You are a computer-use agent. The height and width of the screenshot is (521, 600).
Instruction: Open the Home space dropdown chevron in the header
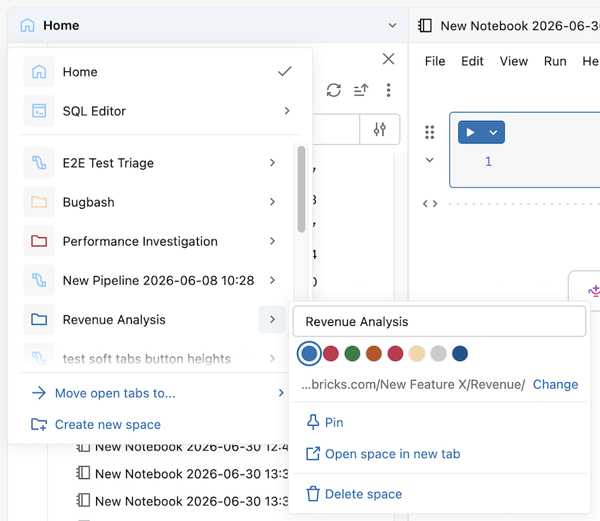tap(392, 26)
